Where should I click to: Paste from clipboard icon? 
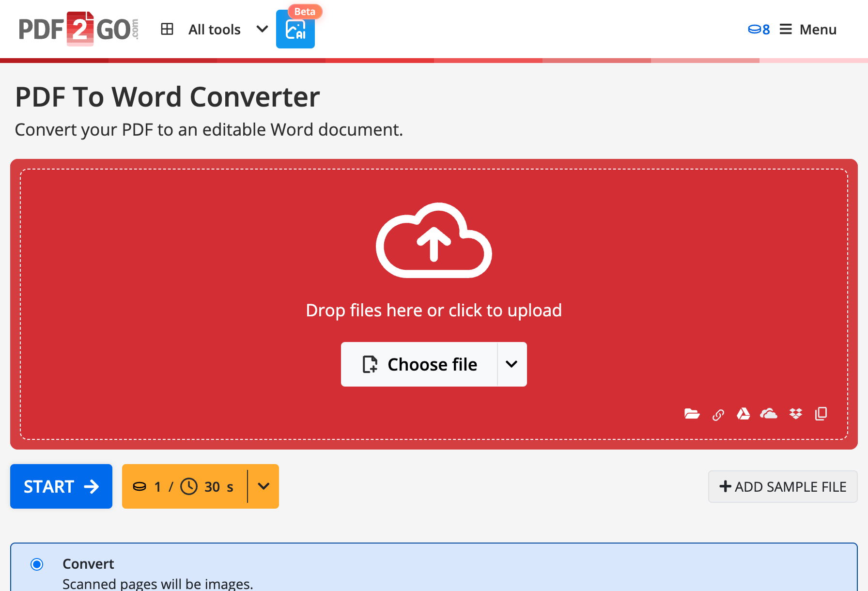point(821,414)
